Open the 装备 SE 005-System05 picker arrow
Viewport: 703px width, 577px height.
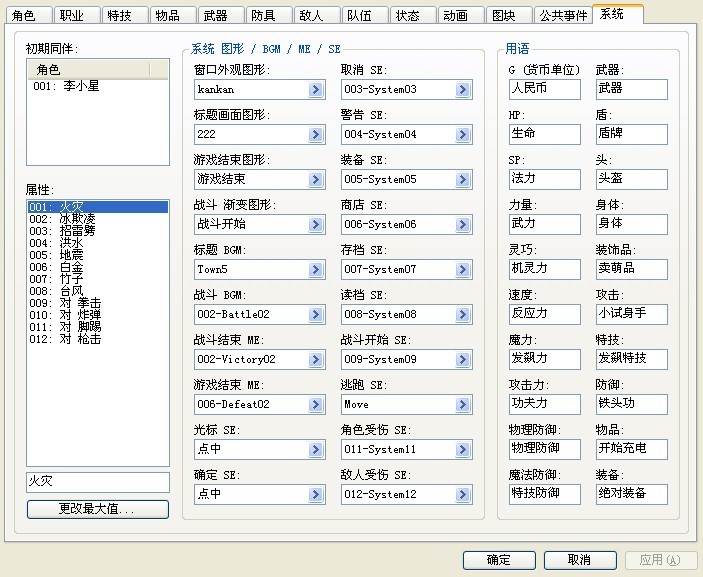(x=463, y=179)
